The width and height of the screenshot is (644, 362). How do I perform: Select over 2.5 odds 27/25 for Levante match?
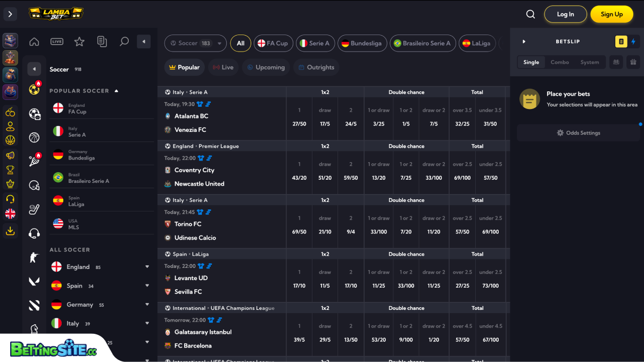(x=462, y=285)
